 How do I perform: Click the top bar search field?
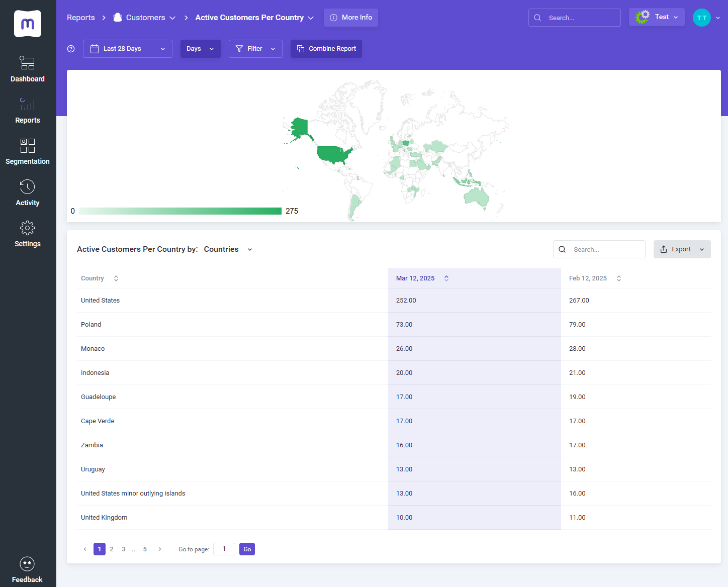pos(575,18)
